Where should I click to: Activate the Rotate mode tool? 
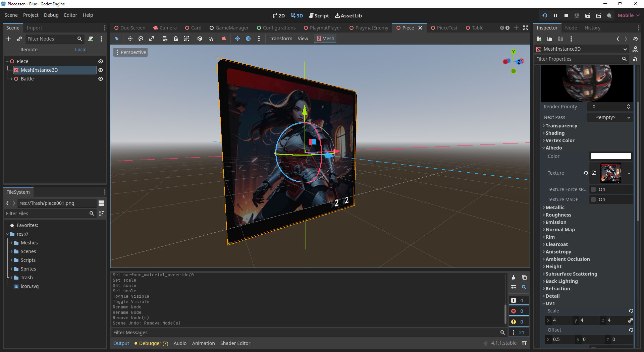pos(141,39)
